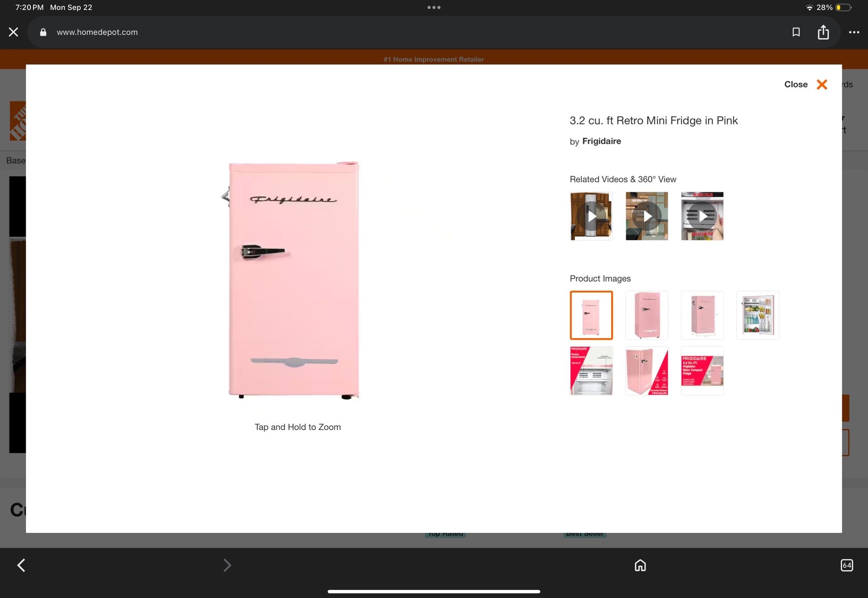Viewport: 868px width, 598px height.
Task: Tap the padlock icon in address bar
Action: coord(43,32)
